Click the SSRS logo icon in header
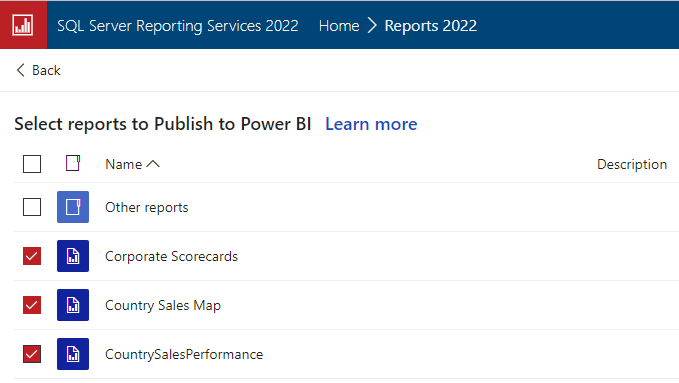This screenshot has height=383, width=679. pyautogui.click(x=23, y=25)
